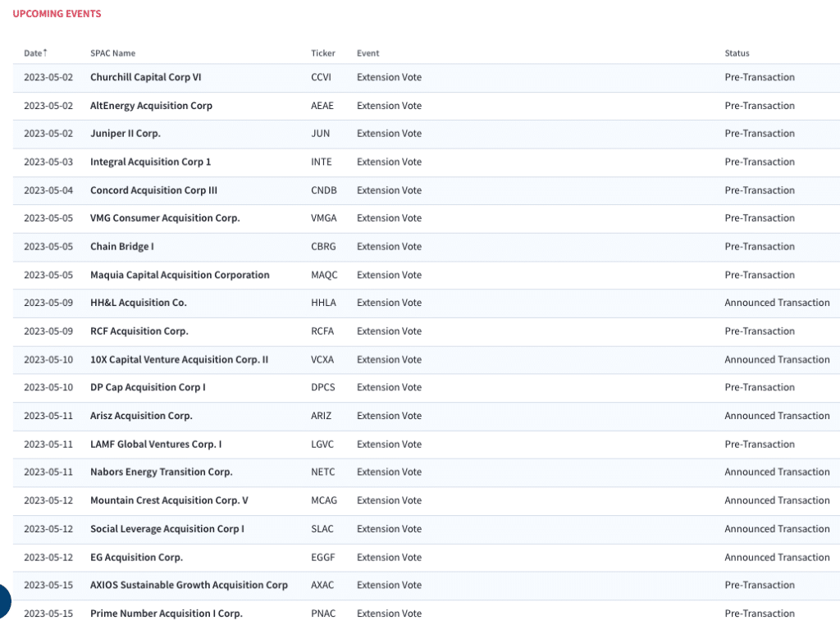This screenshot has height=625, width=840.
Task: Click the JUN ticker
Action: coord(321,134)
